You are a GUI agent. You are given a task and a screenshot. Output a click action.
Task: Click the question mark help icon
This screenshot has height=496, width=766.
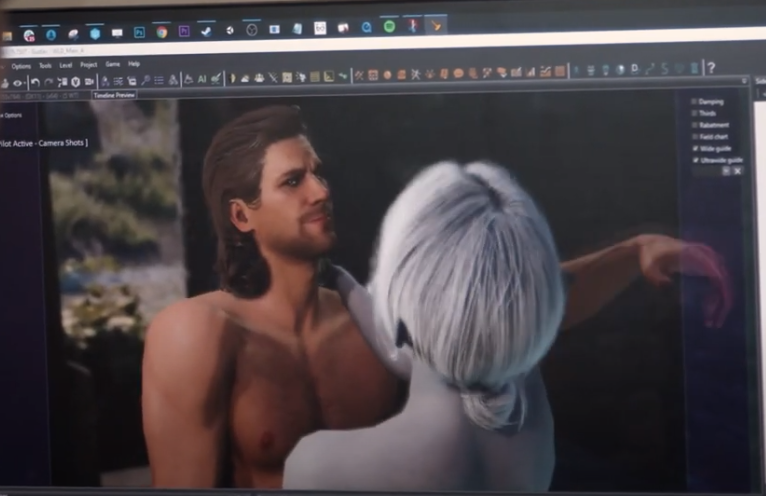click(711, 68)
